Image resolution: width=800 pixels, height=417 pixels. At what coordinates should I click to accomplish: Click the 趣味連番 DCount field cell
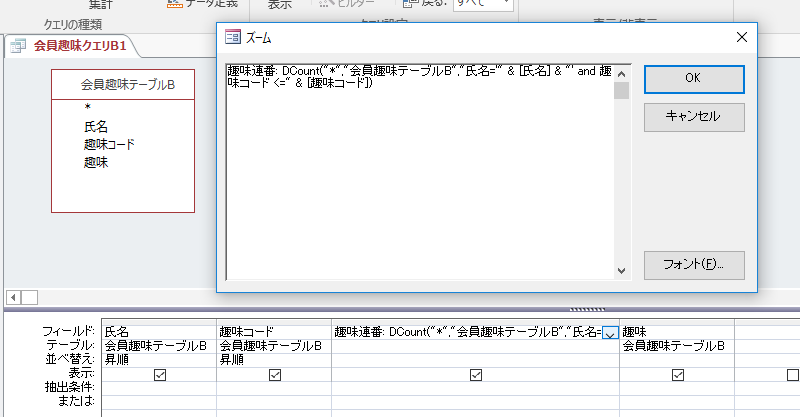[x=467, y=332]
